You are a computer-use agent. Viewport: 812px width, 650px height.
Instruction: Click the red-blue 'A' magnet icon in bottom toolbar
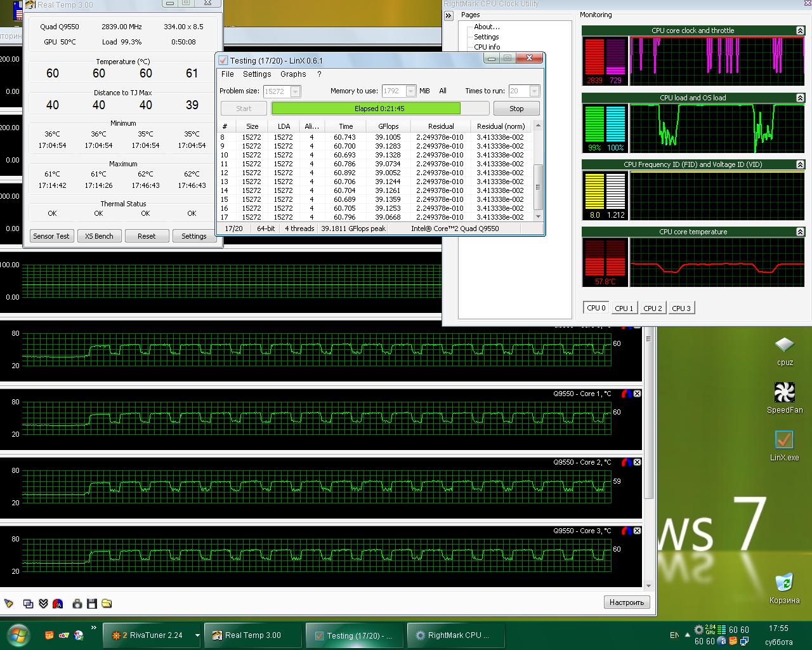tap(58, 603)
